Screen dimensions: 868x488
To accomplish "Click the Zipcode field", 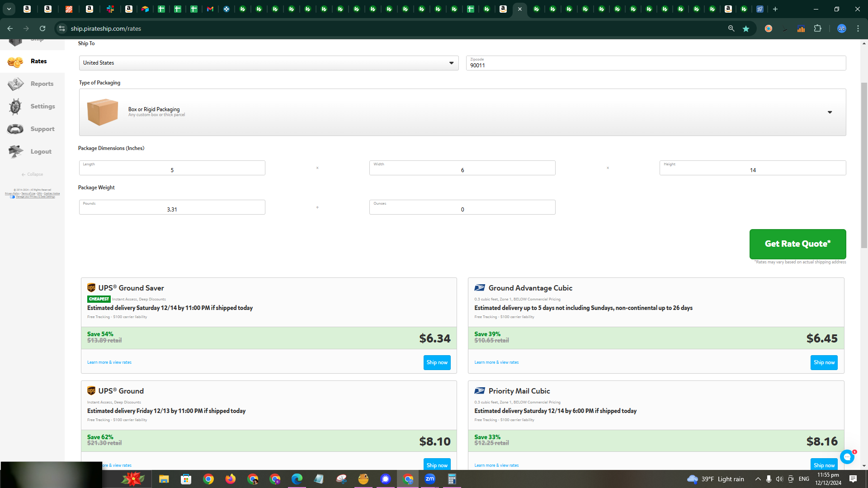I will (656, 63).
